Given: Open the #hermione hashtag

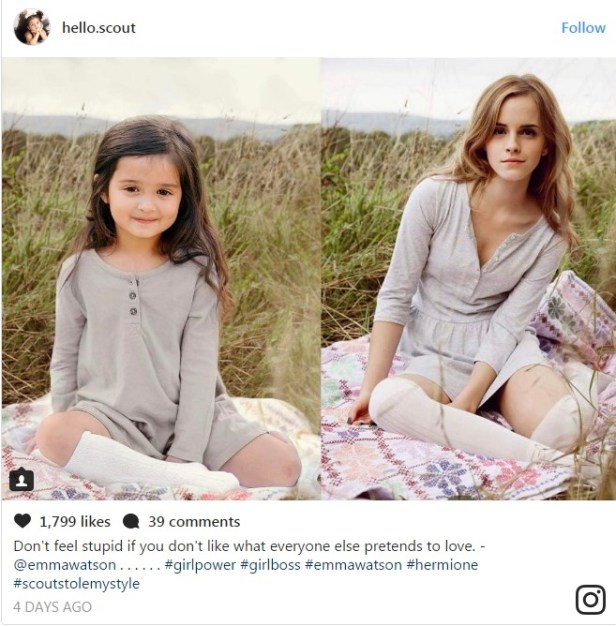Looking at the screenshot, I should coord(442,565).
